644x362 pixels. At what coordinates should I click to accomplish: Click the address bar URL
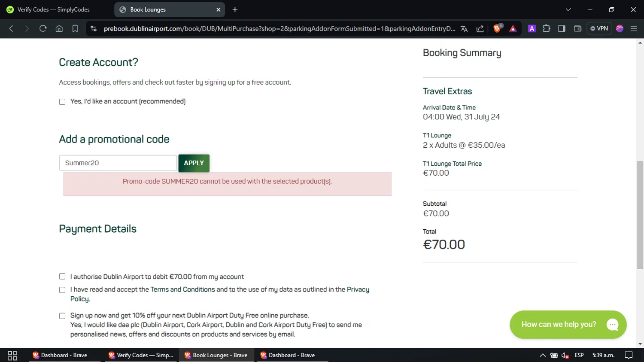coord(279,29)
